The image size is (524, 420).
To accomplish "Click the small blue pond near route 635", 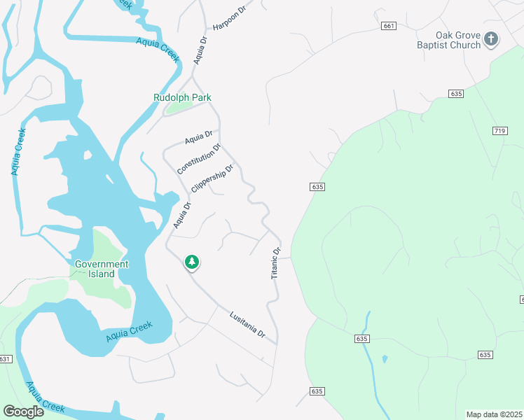I will coord(385,359).
